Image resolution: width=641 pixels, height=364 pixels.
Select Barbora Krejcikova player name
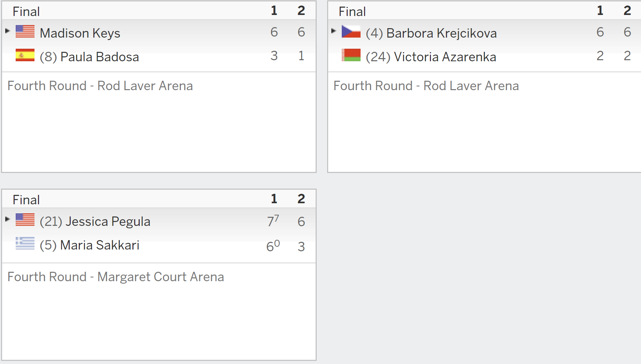pyautogui.click(x=441, y=33)
